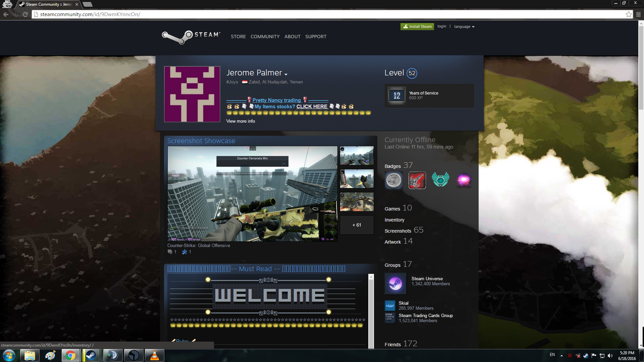This screenshot has width=644, height=362.
Task: Open the red weapon badge icon
Action: coord(417,180)
